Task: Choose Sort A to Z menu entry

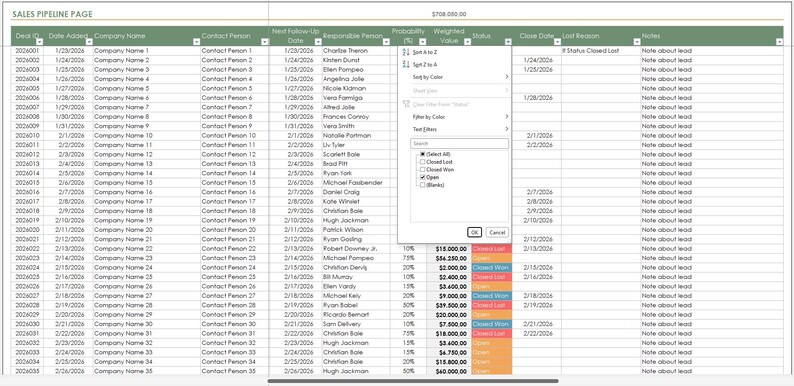Action: 454,52
